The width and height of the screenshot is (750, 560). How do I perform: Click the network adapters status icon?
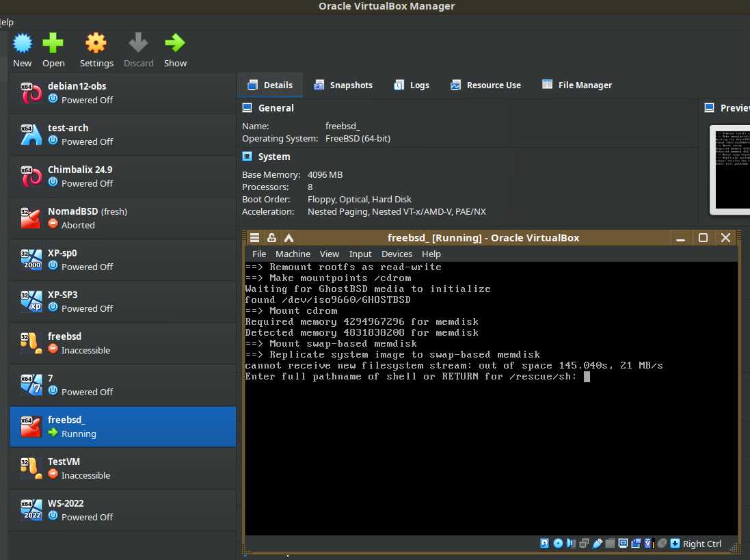584,544
